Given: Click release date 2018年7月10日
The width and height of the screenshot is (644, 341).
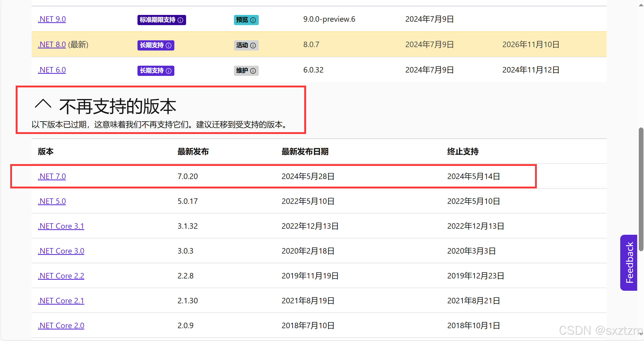Looking at the screenshot, I should click(x=308, y=326).
